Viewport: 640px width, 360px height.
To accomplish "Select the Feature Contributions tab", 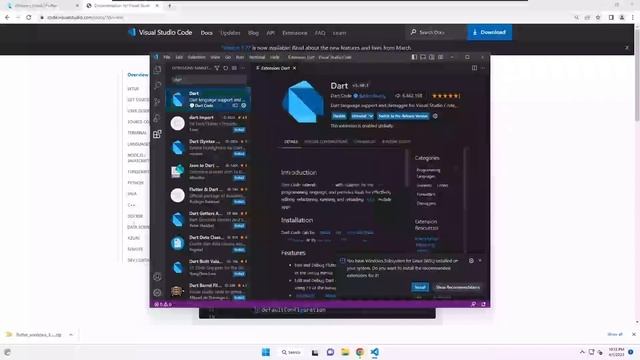I will (326, 142).
